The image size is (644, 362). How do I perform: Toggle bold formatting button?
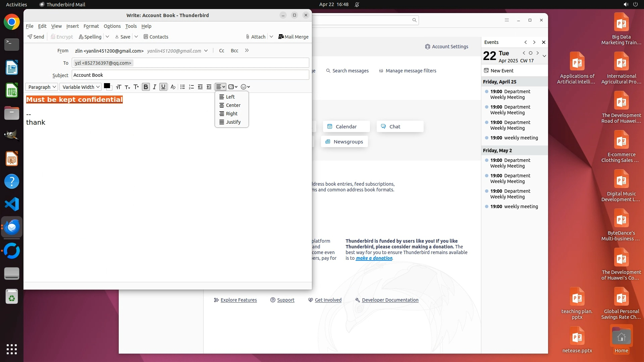(x=146, y=87)
